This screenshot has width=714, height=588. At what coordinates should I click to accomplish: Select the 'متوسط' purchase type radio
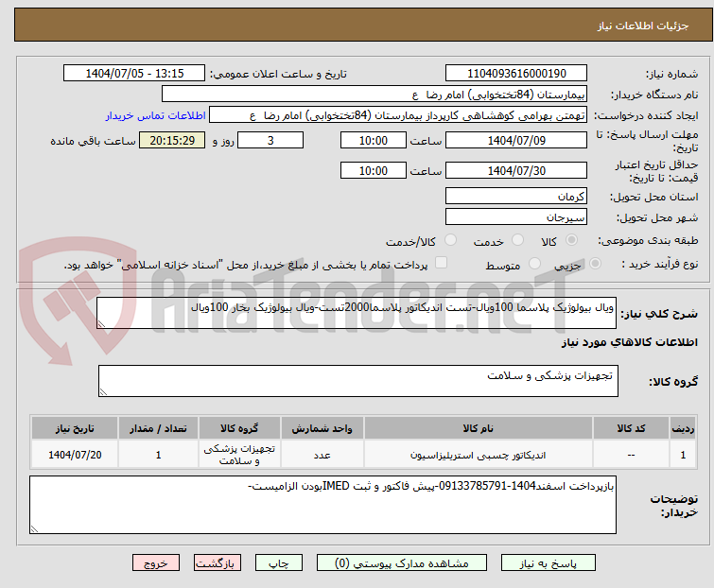point(534,264)
